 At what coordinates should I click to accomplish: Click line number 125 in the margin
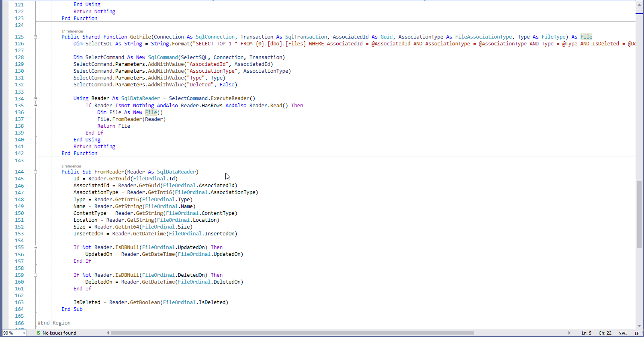click(19, 37)
